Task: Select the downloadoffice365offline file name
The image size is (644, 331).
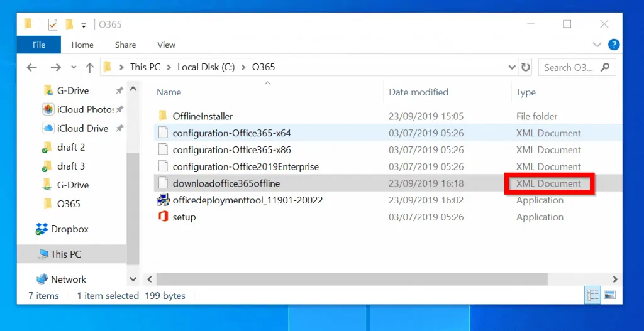Action: (x=226, y=184)
